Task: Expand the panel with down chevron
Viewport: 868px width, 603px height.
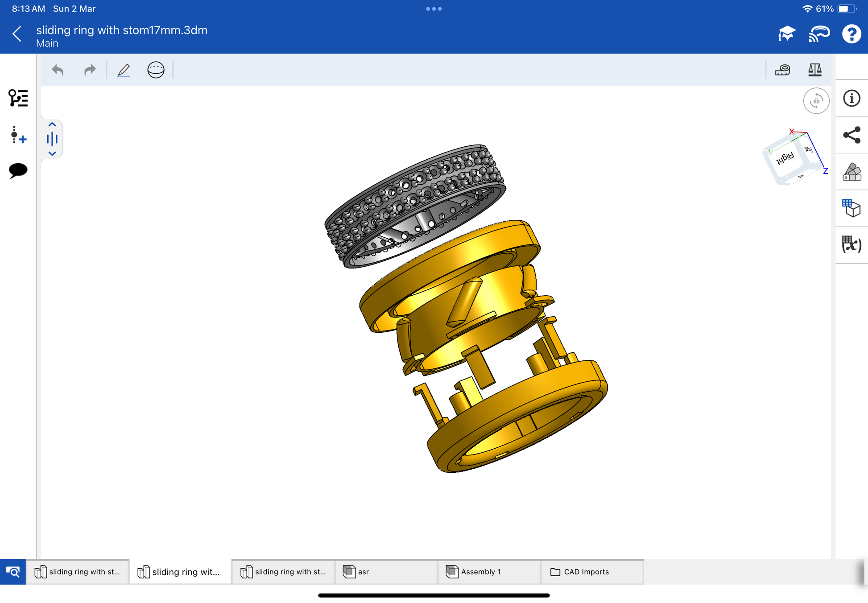Action: click(52, 153)
